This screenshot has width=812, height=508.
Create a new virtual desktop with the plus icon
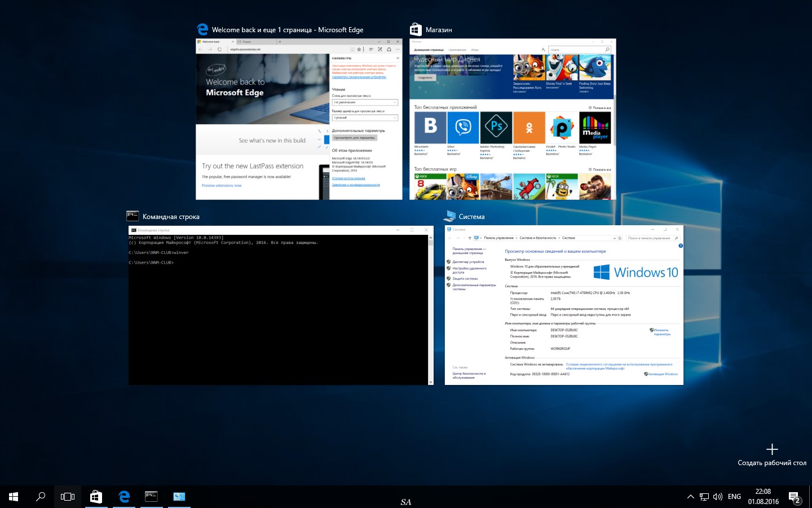pyautogui.click(x=772, y=449)
